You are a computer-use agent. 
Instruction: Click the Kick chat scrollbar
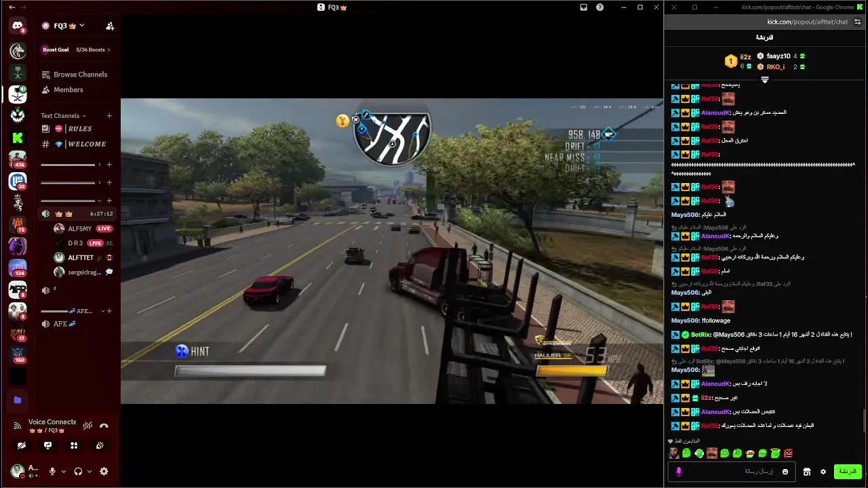coord(865,420)
